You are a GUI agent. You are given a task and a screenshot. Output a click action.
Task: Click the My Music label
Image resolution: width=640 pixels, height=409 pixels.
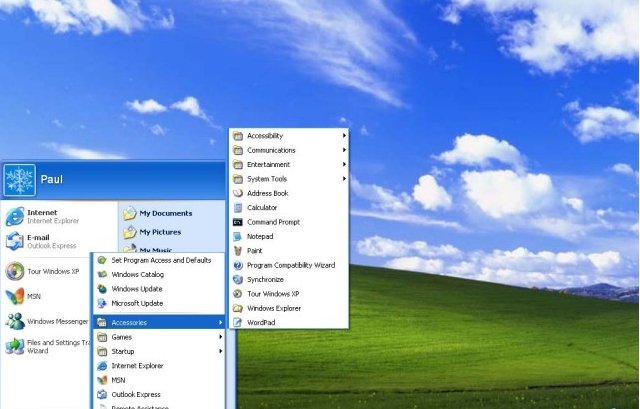pyautogui.click(x=156, y=250)
